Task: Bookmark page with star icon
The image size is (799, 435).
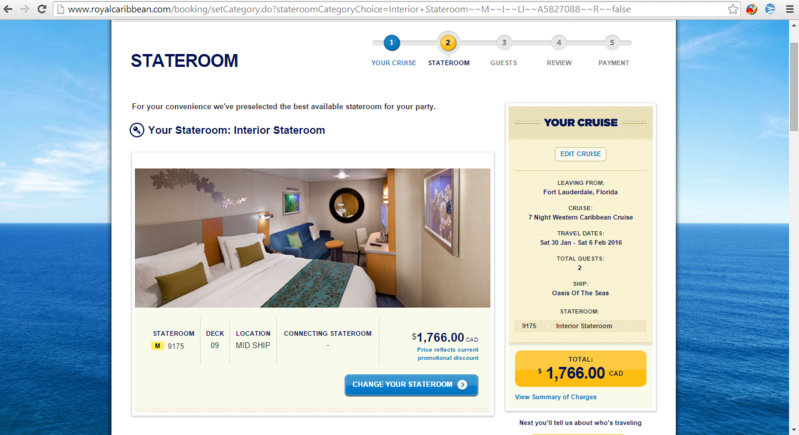Action: [733, 9]
